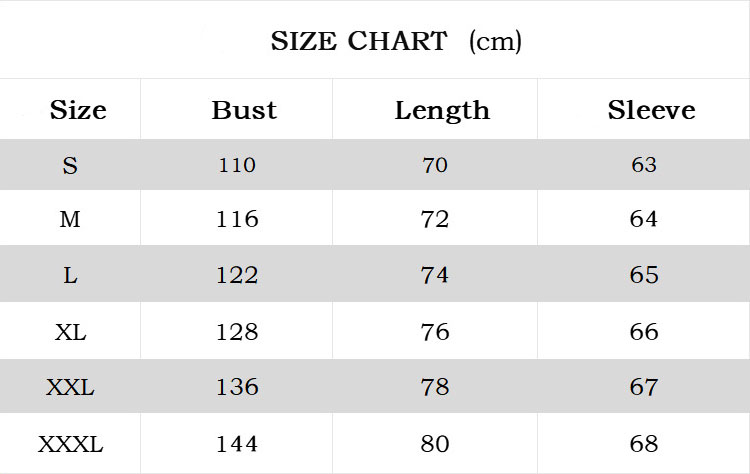Screen dimensions: 750x474
Task: Click sleeve value 63 in S row
Action: (644, 165)
